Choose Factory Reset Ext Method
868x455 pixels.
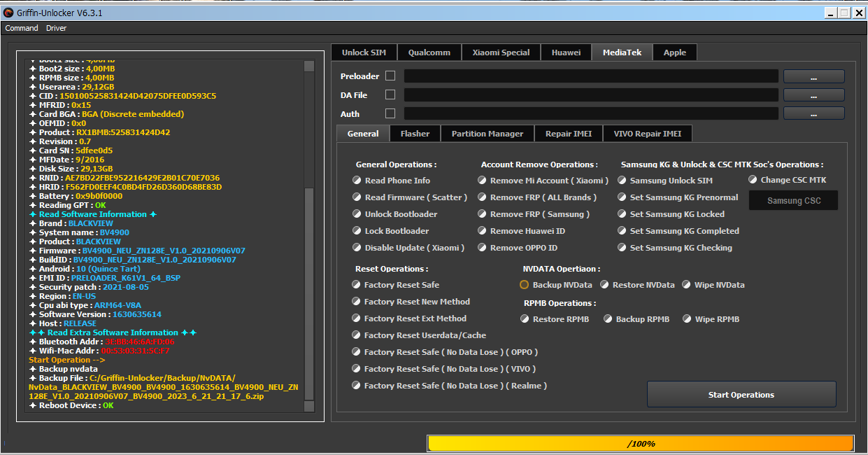(409, 318)
